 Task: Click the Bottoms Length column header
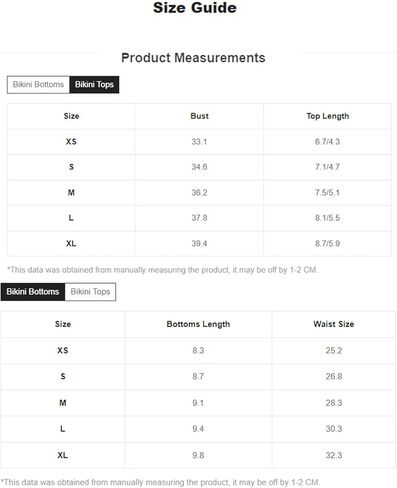(198, 324)
